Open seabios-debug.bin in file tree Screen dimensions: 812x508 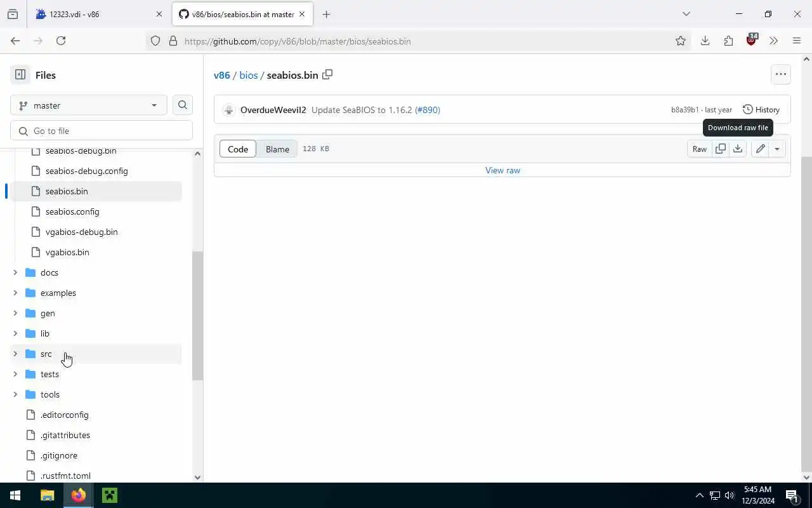point(81,150)
